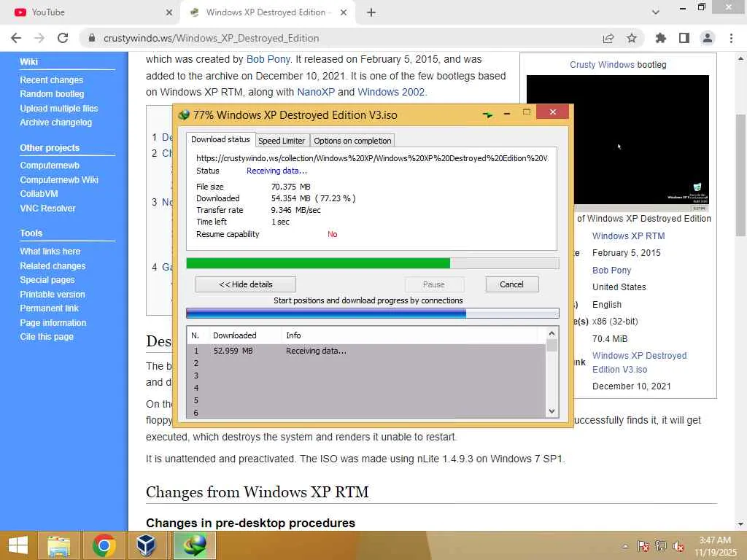The width and height of the screenshot is (747, 560).
Task: Close the YouTube tab
Action: pos(169,12)
